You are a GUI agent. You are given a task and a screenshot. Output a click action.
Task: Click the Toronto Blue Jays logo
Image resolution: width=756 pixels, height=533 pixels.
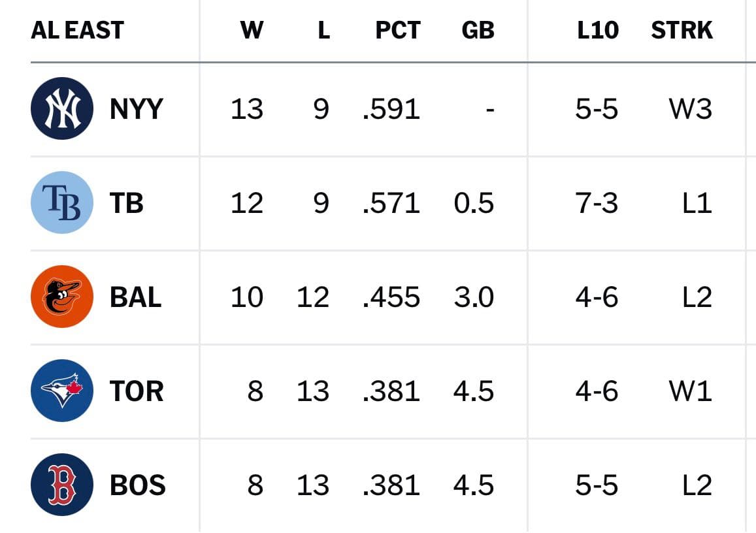coord(61,391)
